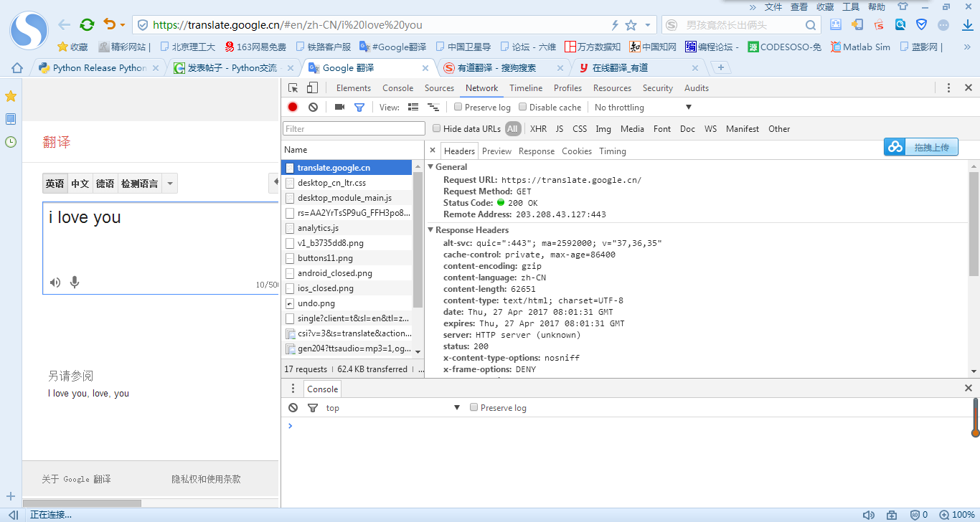980x522 pixels.
Task: Click the horizontal page scrollbar
Action: click(82, 503)
